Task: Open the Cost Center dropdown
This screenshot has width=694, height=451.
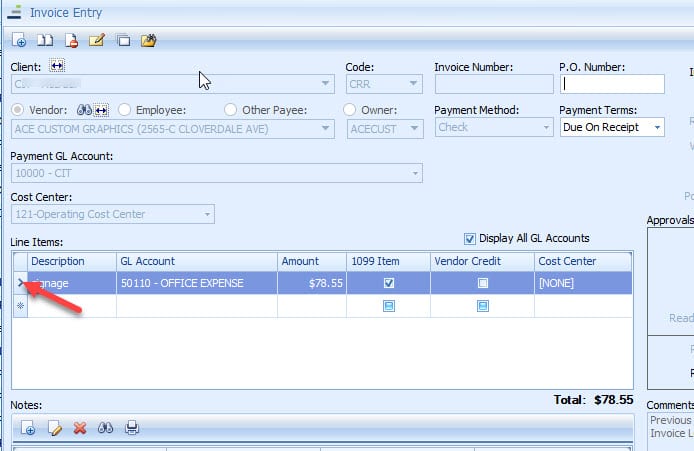Action: point(207,214)
